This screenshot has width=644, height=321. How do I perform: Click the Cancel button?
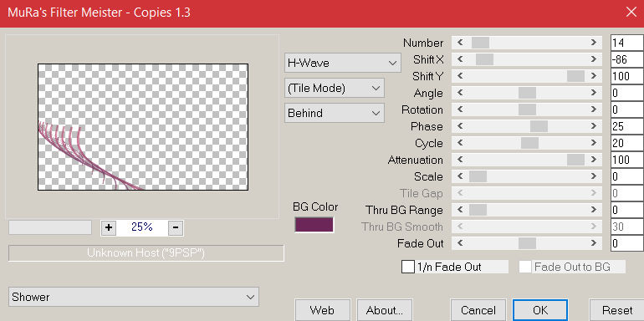coord(478,310)
